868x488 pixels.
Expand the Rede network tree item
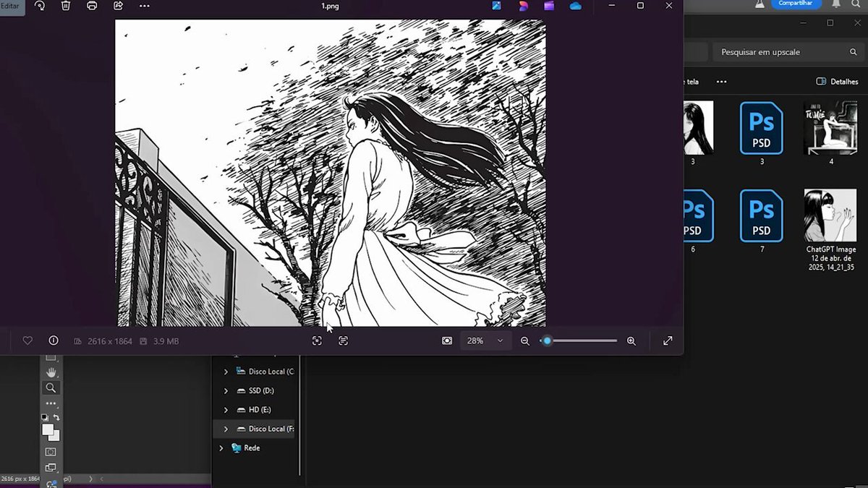[221, 448]
